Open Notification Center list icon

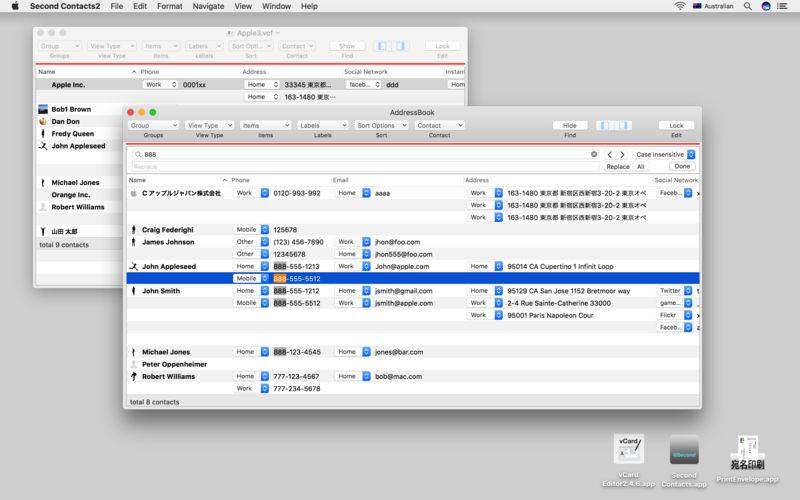pyautogui.click(x=782, y=6)
